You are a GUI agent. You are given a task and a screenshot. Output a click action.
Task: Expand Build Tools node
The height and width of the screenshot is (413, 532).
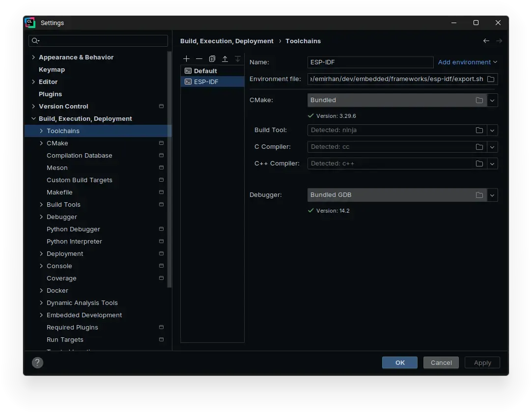(x=41, y=204)
